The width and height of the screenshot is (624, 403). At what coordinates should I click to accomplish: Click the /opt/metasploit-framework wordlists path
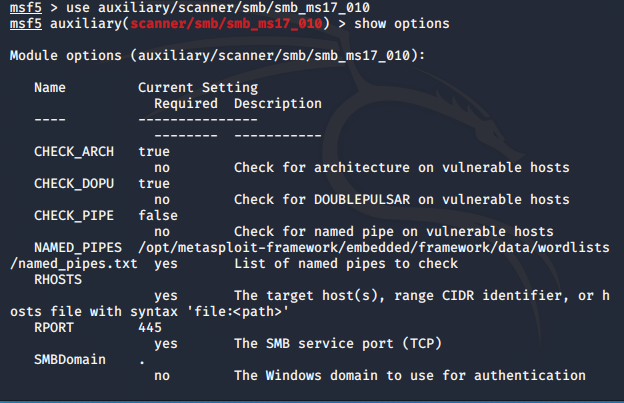click(x=374, y=247)
